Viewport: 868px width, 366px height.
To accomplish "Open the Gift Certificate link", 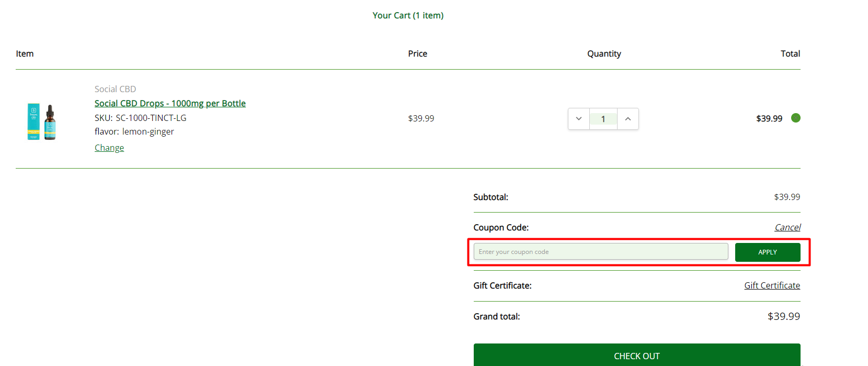I will 772,285.
